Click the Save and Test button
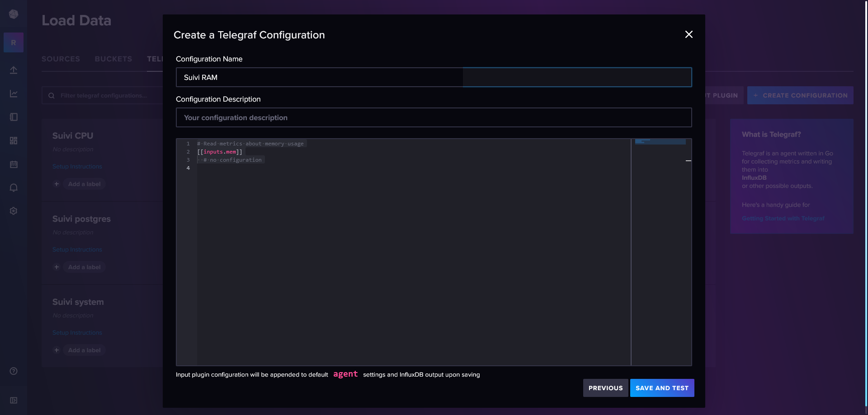Image resolution: width=868 pixels, height=415 pixels. coord(662,388)
